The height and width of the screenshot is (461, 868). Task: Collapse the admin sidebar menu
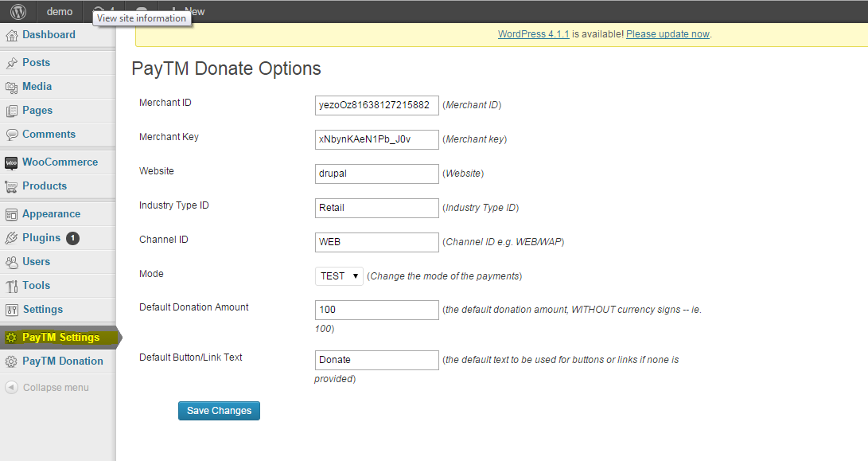coord(47,387)
